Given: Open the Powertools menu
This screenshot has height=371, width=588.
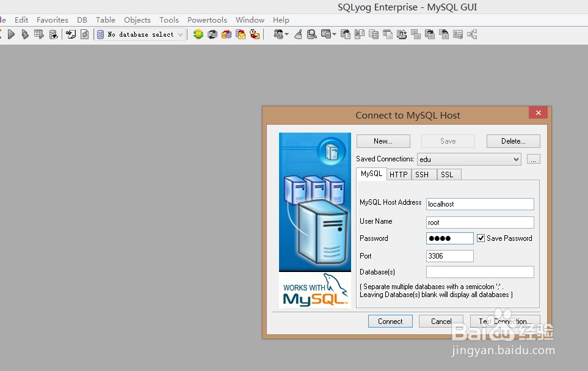Looking at the screenshot, I should [x=208, y=20].
